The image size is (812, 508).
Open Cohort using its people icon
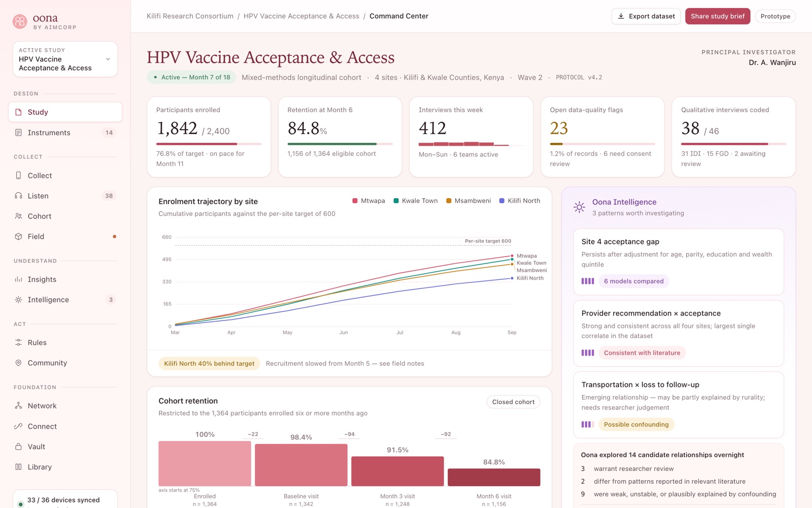18,216
